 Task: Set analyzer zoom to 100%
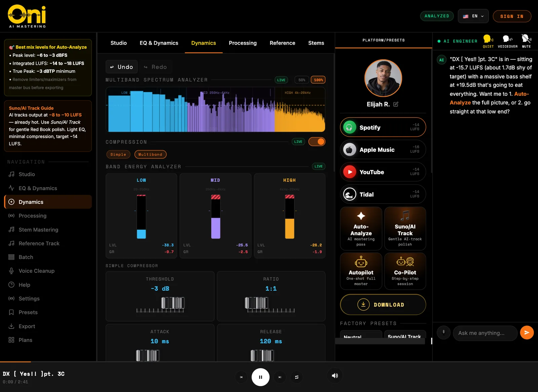pos(318,80)
